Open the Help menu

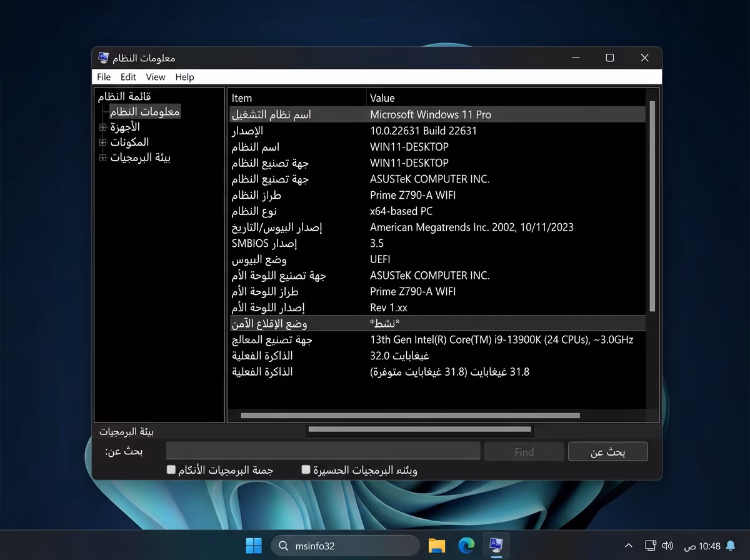184,77
